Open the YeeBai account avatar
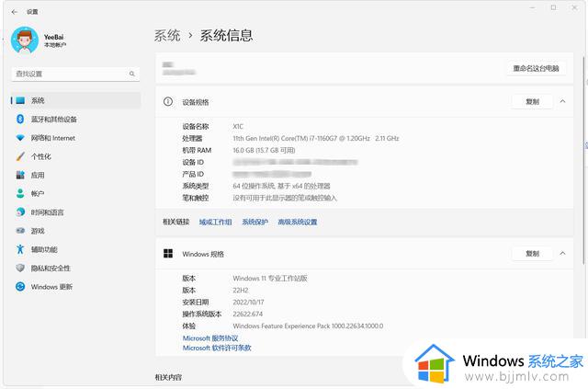The width and height of the screenshot is (588, 389). (25, 40)
